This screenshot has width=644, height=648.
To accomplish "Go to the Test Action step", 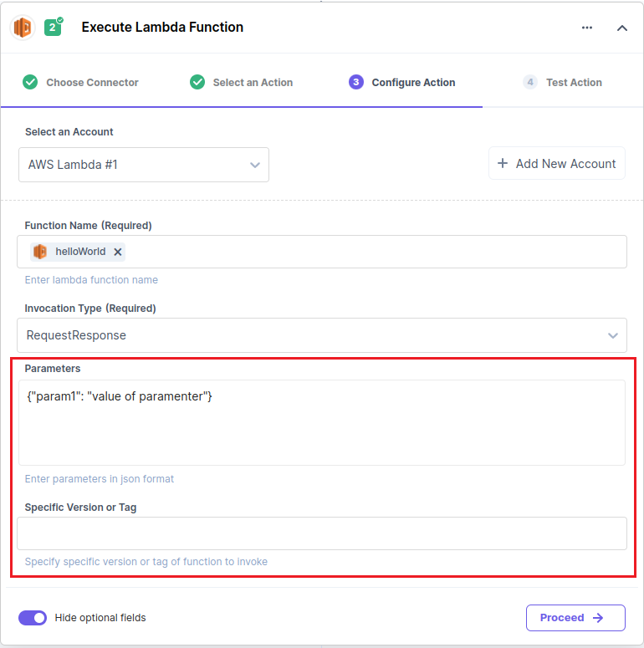I will click(x=563, y=82).
